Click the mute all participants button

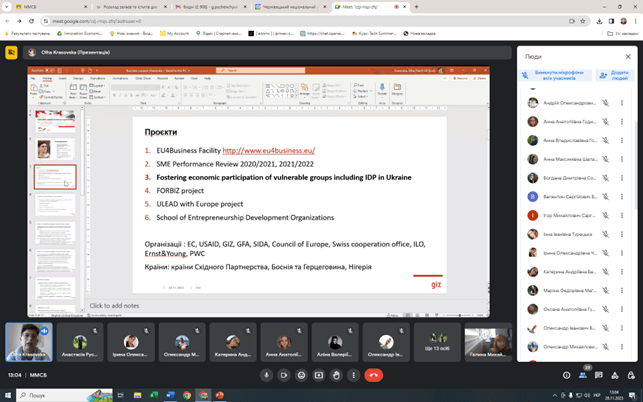tap(555, 75)
